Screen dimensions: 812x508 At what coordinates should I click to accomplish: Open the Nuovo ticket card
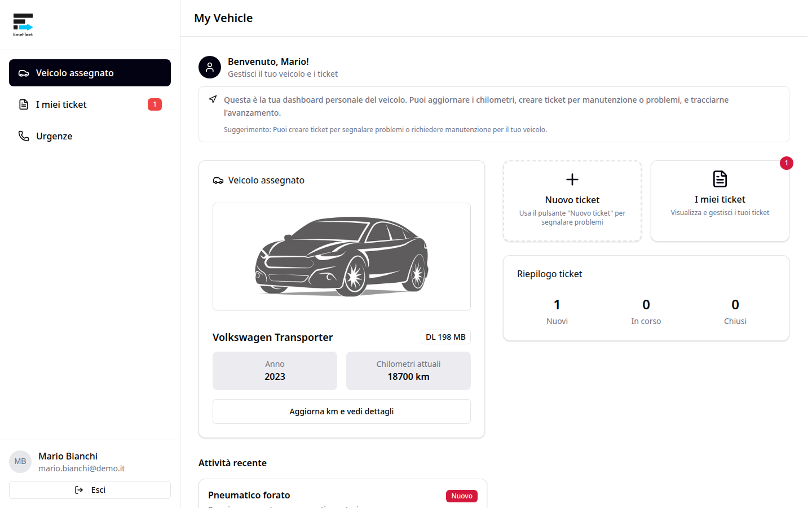pos(572,201)
